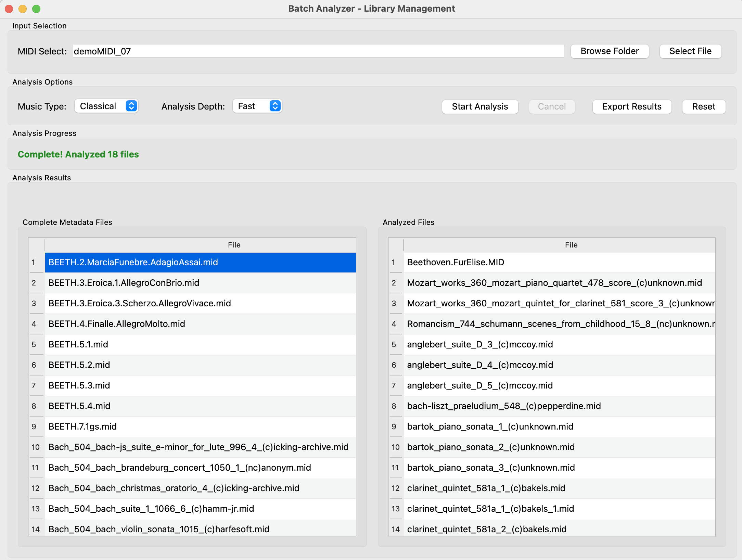Click File header of Analyzed Files table
This screenshot has width=742, height=560.
coord(571,245)
